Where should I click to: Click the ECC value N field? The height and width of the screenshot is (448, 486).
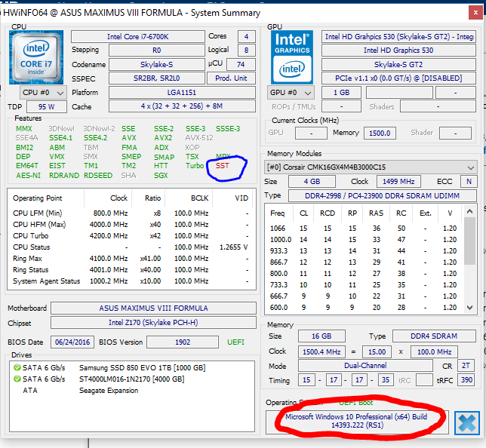pyautogui.click(x=469, y=182)
